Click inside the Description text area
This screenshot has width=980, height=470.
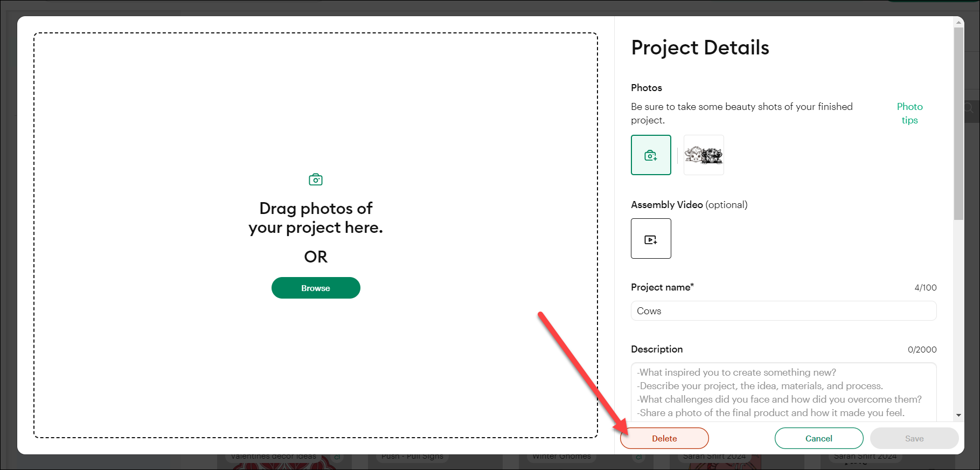pos(783,392)
